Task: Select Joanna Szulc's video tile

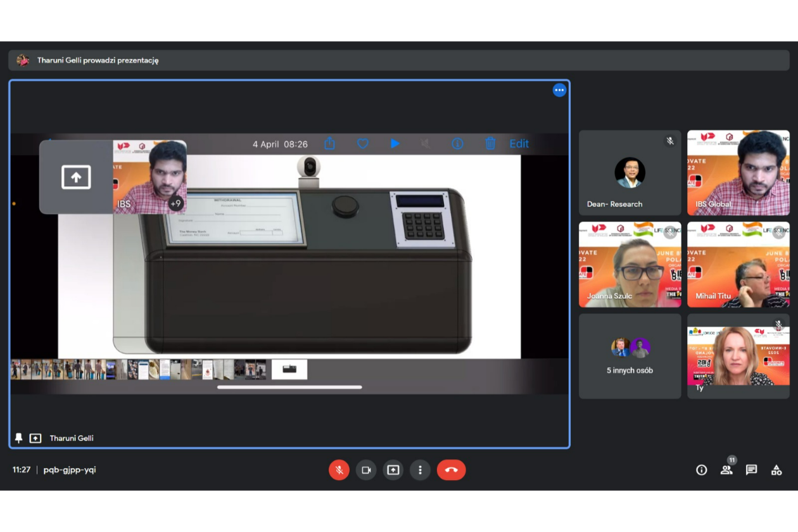Action: (x=630, y=265)
